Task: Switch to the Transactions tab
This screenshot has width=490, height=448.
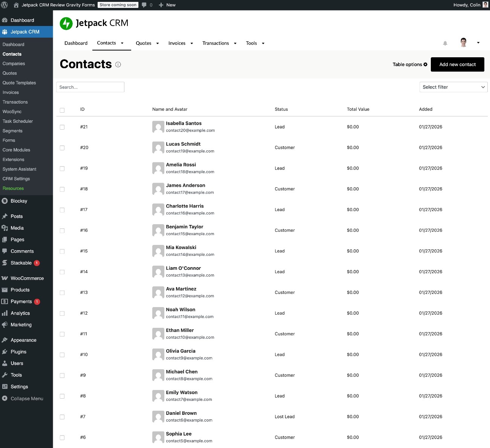Action: coord(216,43)
